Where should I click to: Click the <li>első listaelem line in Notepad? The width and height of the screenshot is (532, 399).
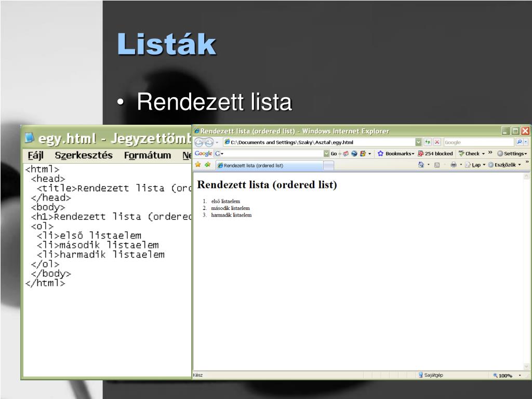89,235
